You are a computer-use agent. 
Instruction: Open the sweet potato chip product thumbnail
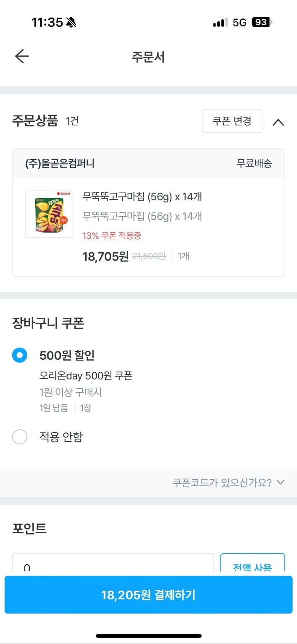(49, 214)
